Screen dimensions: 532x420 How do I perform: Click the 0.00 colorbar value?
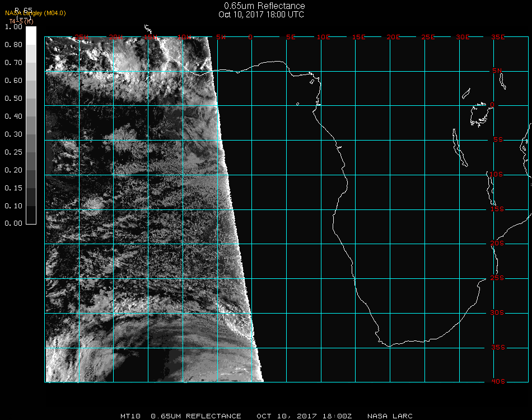pos(13,223)
